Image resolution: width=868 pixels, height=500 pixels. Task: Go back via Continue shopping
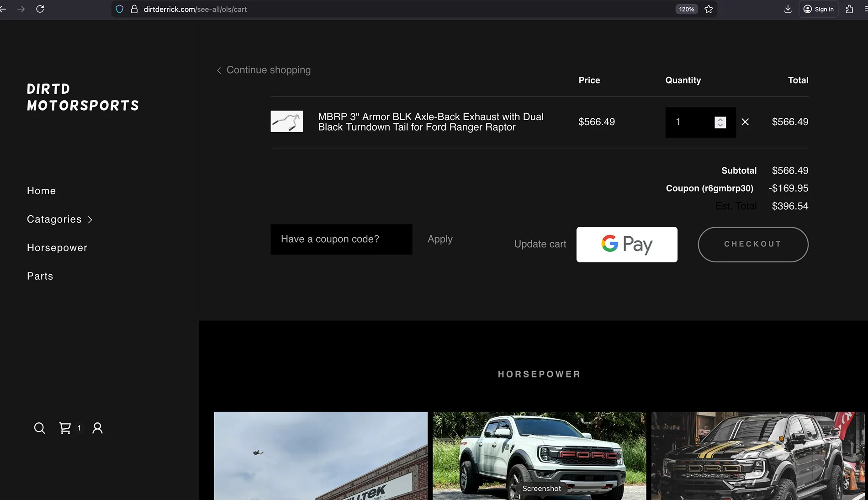(x=264, y=70)
